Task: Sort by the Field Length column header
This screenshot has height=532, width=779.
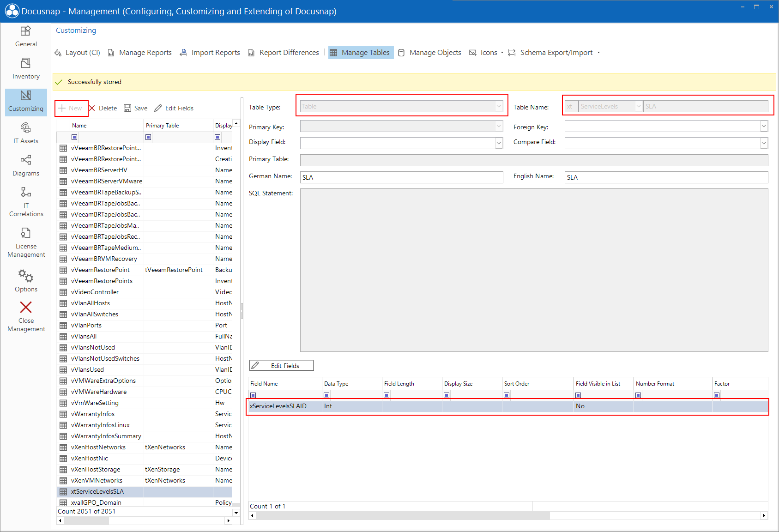Action: point(412,384)
